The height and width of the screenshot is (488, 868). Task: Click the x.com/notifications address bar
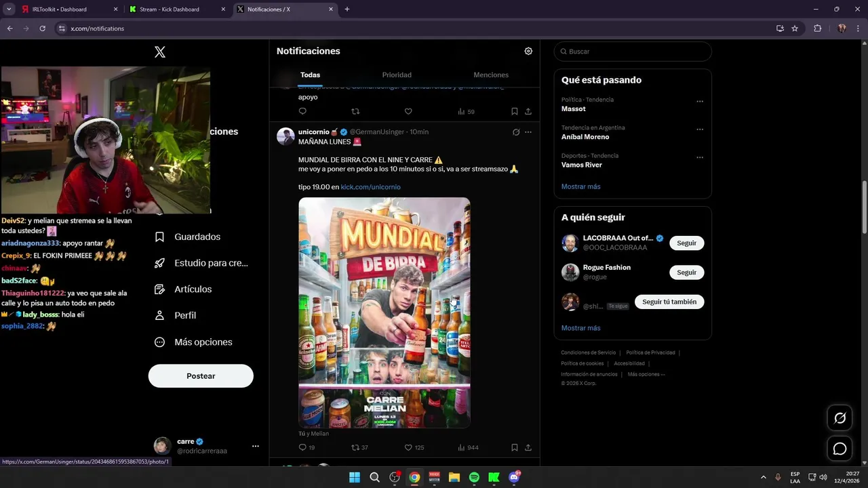414,28
